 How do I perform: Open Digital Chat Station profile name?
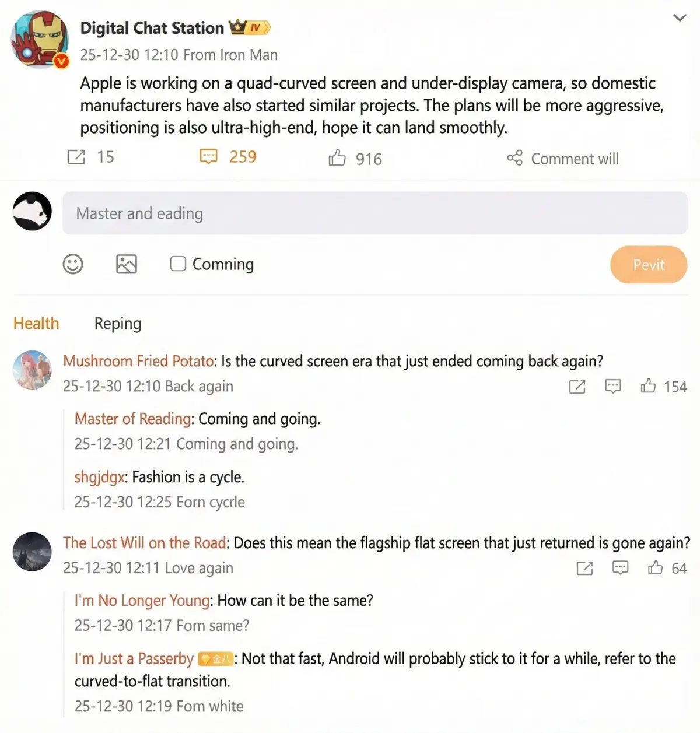pos(152,28)
